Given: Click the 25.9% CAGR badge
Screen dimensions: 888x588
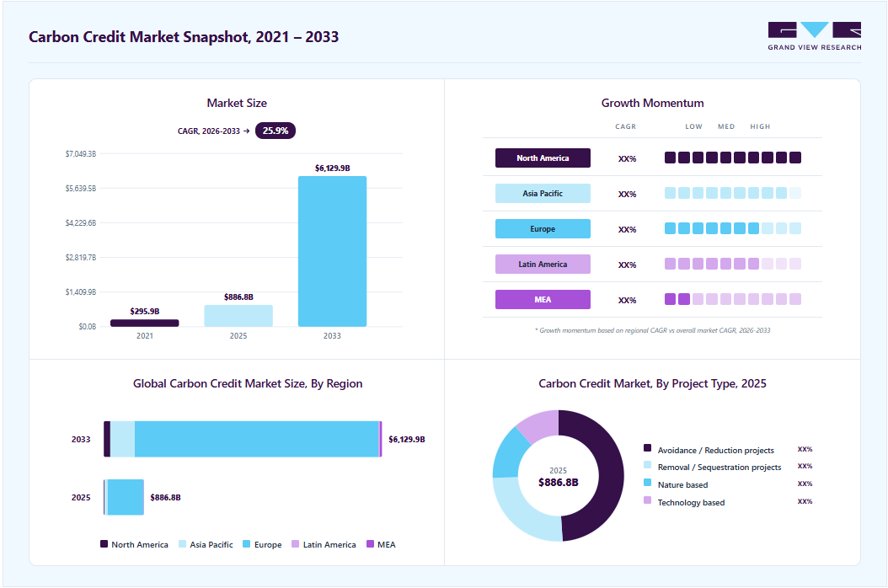Looking at the screenshot, I should point(275,131).
